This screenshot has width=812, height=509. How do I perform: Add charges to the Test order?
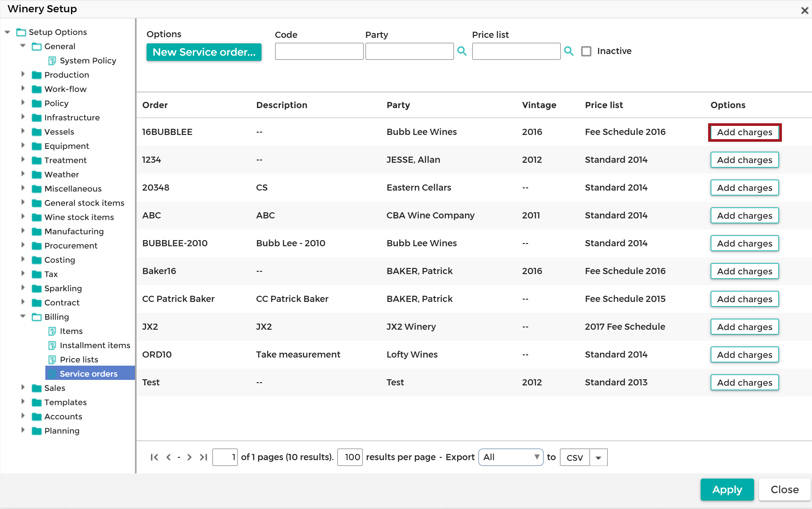click(744, 383)
